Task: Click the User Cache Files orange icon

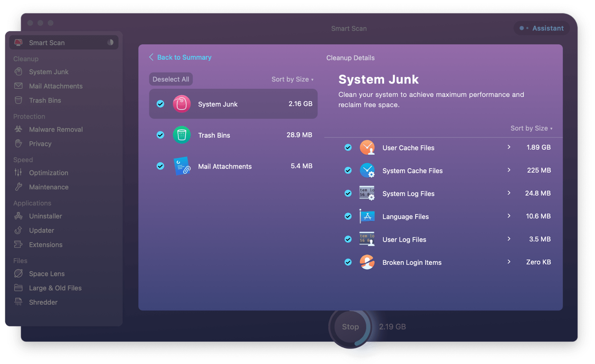Action: pyautogui.click(x=367, y=147)
